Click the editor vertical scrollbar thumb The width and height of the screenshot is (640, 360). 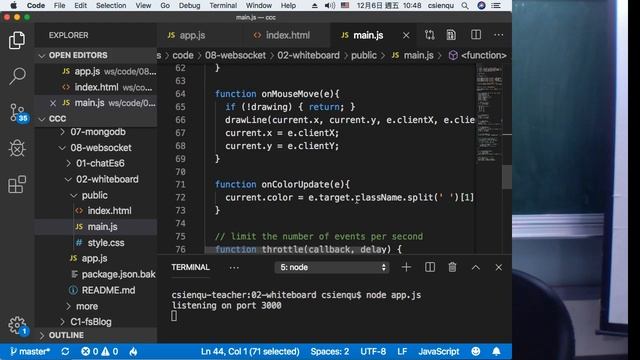(507, 176)
